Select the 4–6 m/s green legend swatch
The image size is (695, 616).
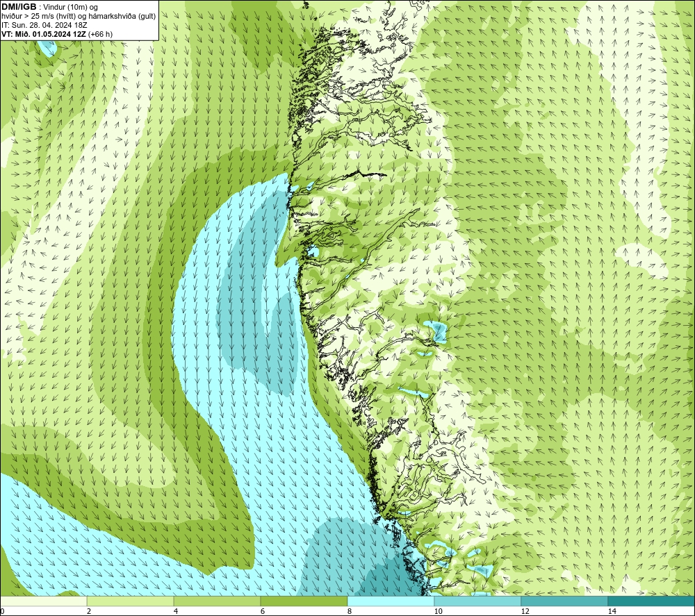point(217,601)
